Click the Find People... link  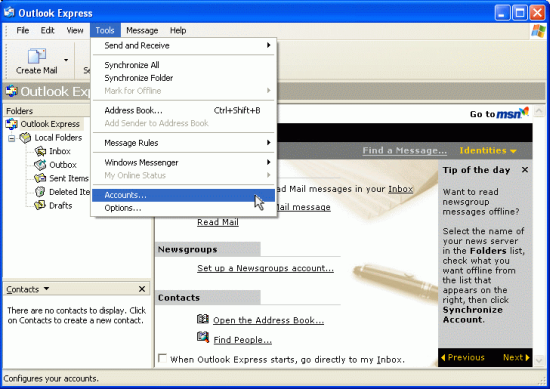tap(242, 340)
